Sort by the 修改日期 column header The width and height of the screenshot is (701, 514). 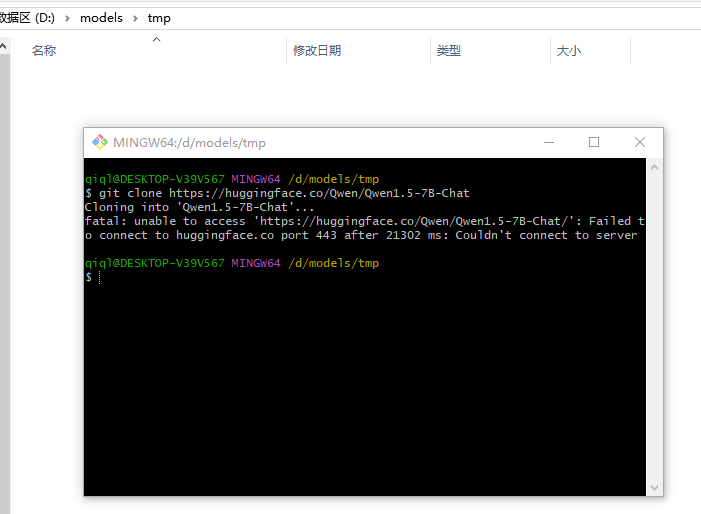point(317,51)
